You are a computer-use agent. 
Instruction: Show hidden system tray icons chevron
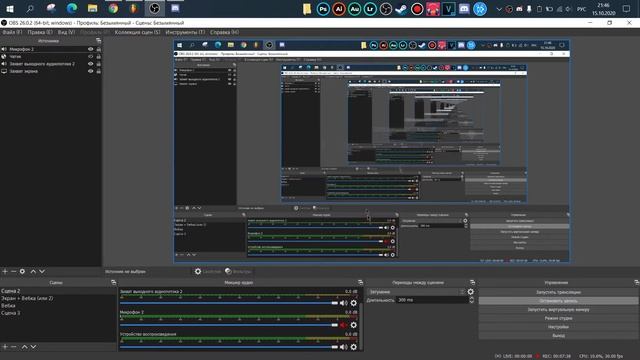(x=499, y=9)
